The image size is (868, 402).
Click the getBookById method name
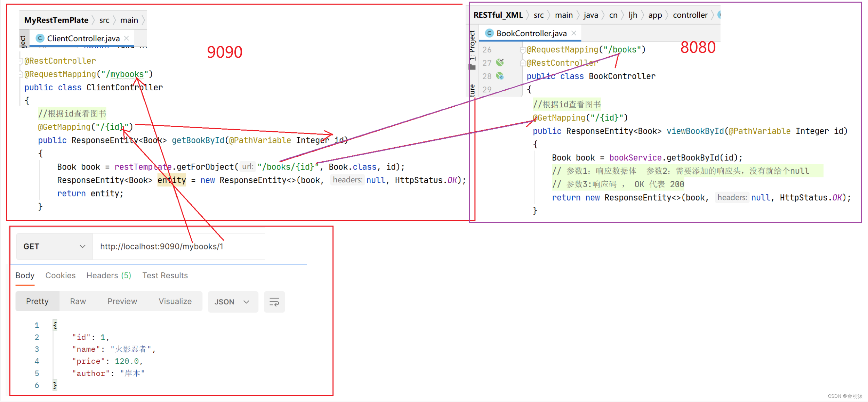198,140
